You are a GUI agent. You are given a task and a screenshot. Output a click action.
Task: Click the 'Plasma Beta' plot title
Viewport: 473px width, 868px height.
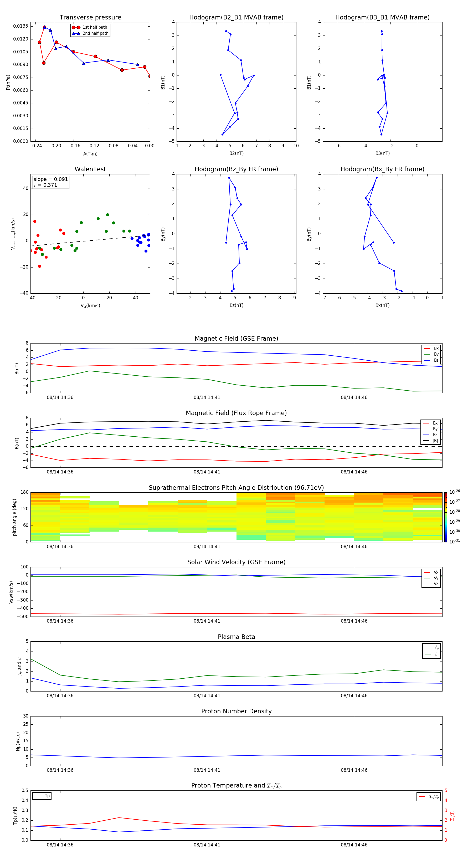click(x=236, y=637)
